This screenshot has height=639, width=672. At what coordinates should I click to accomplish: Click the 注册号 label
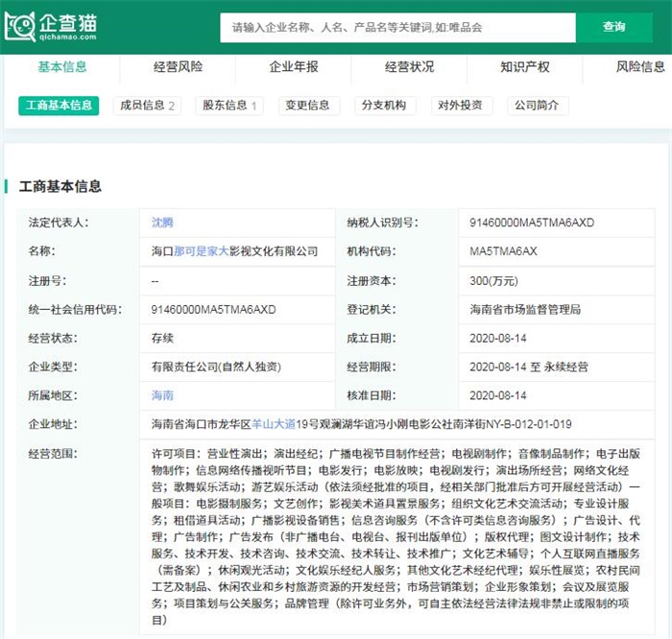point(47,281)
